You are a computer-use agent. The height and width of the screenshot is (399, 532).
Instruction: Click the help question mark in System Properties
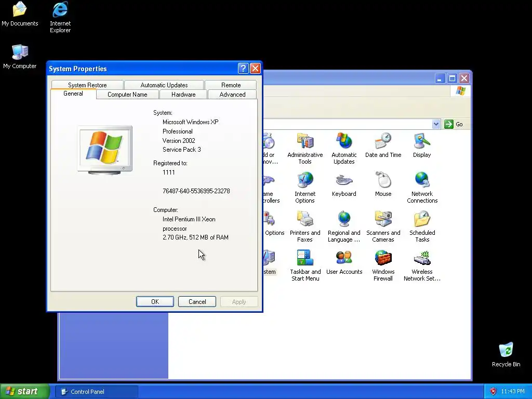[x=243, y=69]
